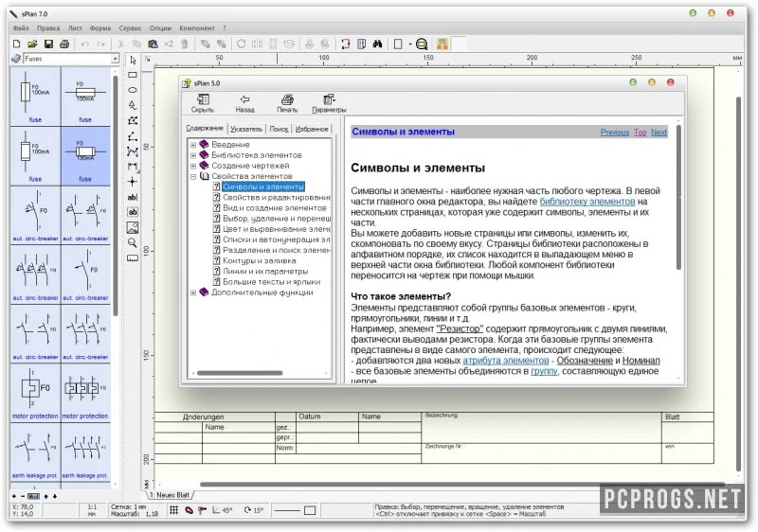Screen dimensions: 758x532
Task: Open topic 'Линии и их параметры'
Action: pyautogui.click(x=265, y=272)
